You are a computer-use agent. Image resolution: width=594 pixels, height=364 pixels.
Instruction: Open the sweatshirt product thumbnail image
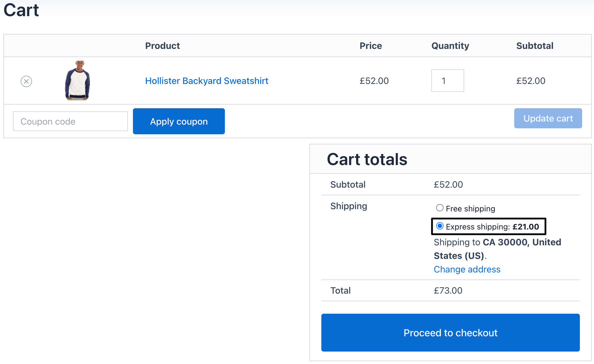tap(78, 81)
